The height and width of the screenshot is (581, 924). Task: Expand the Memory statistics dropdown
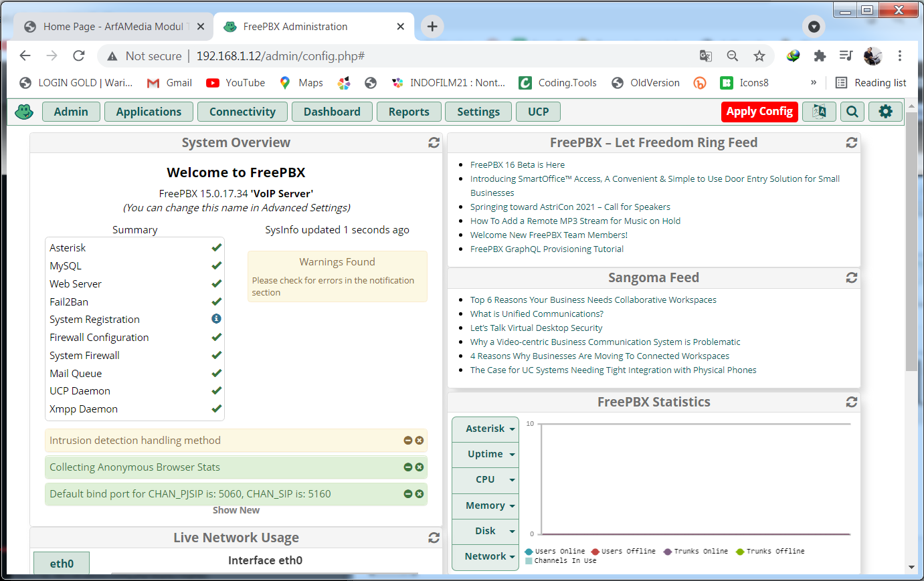tap(486, 505)
